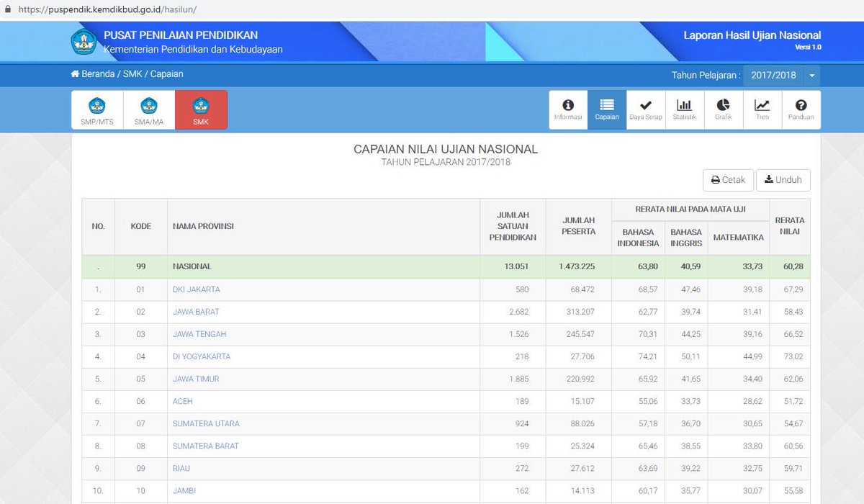Click the RERATA NILAI column header

[790, 226]
